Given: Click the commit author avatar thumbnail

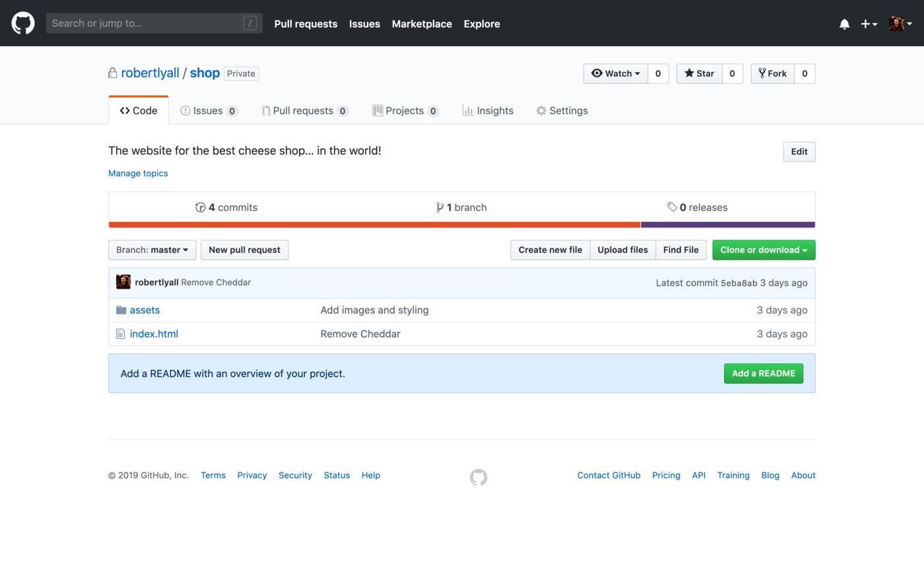Looking at the screenshot, I should (x=123, y=282).
